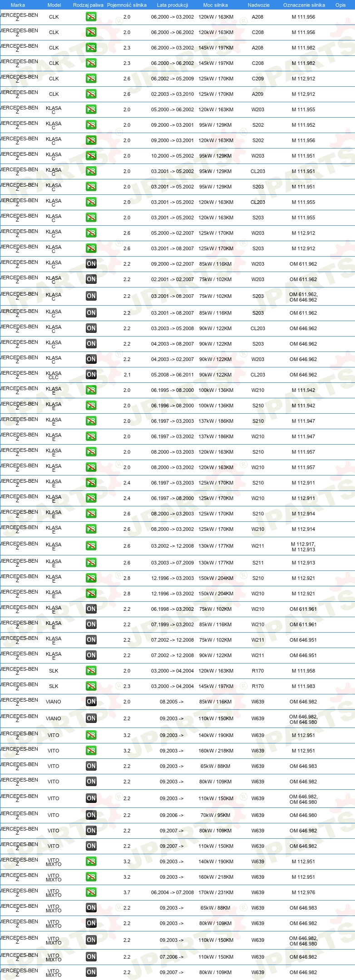Click petrol icon in VITO 160kW / 218KM row
The image size is (355, 980).
click(x=91, y=751)
